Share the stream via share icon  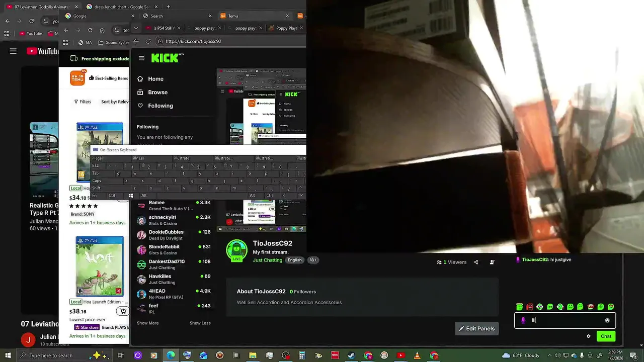pos(476,262)
